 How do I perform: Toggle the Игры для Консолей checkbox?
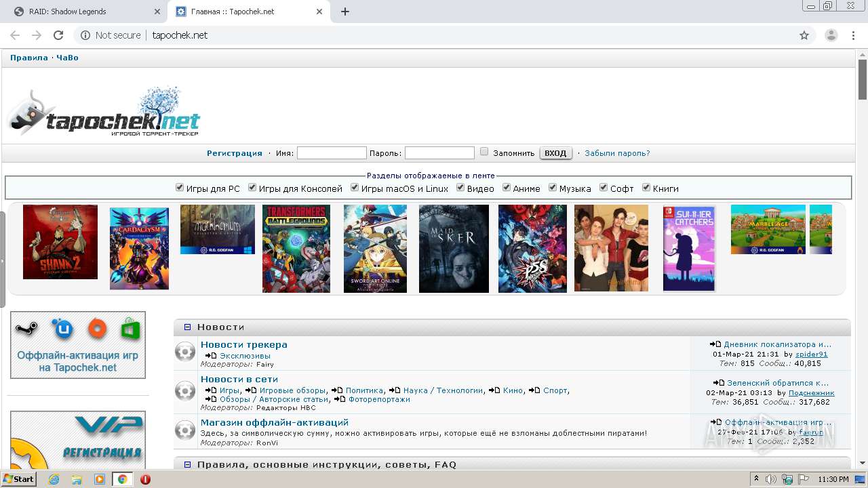point(252,188)
